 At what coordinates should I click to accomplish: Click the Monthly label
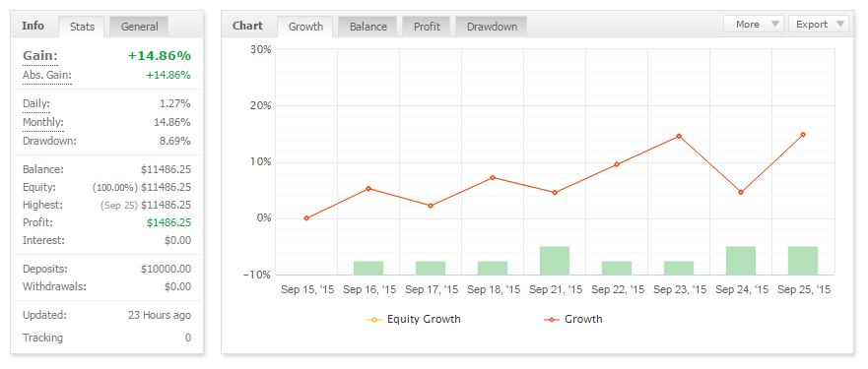click(43, 122)
